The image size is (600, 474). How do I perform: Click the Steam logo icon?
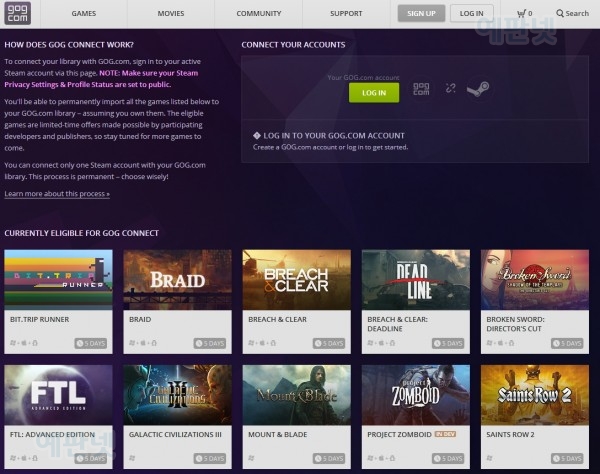click(478, 88)
